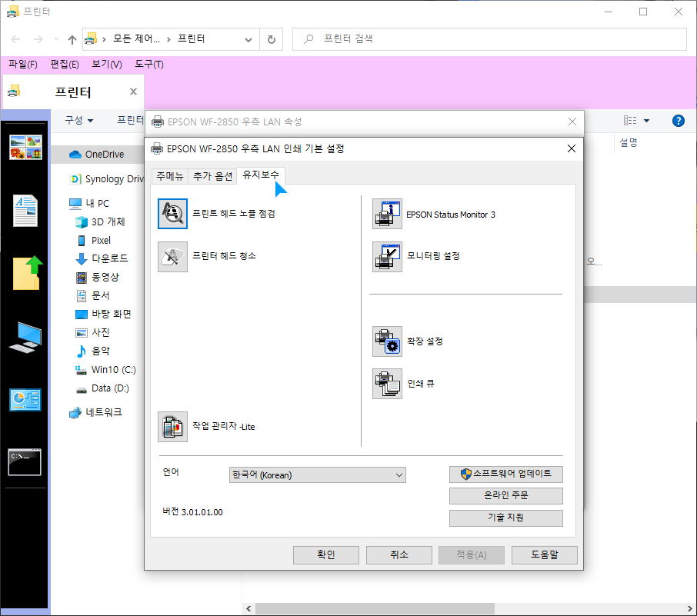The height and width of the screenshot is (616, 697).
Task: Click the 도움말 button
Action: point(545,555)
